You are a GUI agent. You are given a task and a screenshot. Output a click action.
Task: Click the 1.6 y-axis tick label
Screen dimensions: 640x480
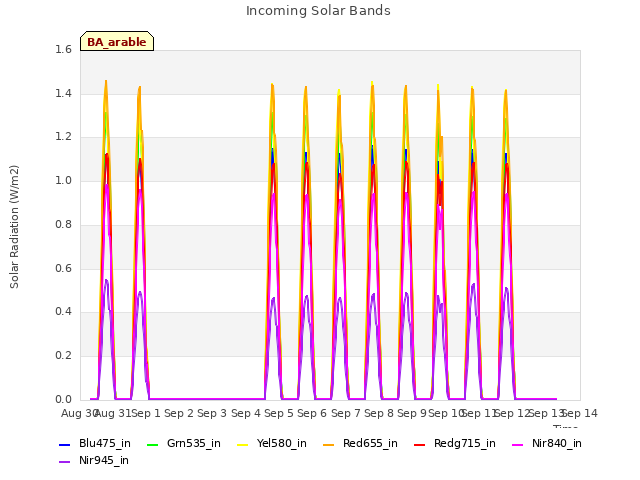coord(63,49)
